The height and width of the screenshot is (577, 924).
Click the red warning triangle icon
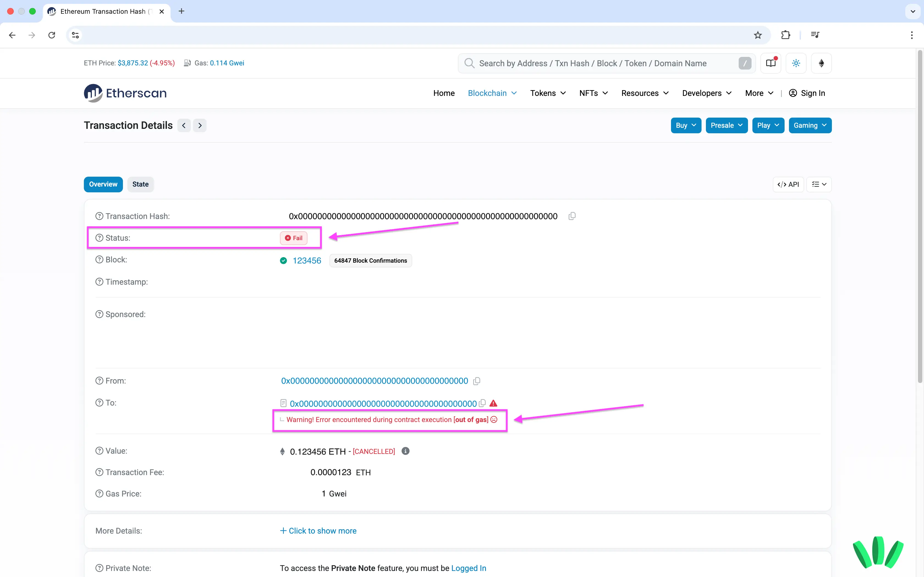pyautogui.click(x=493, y=403)
